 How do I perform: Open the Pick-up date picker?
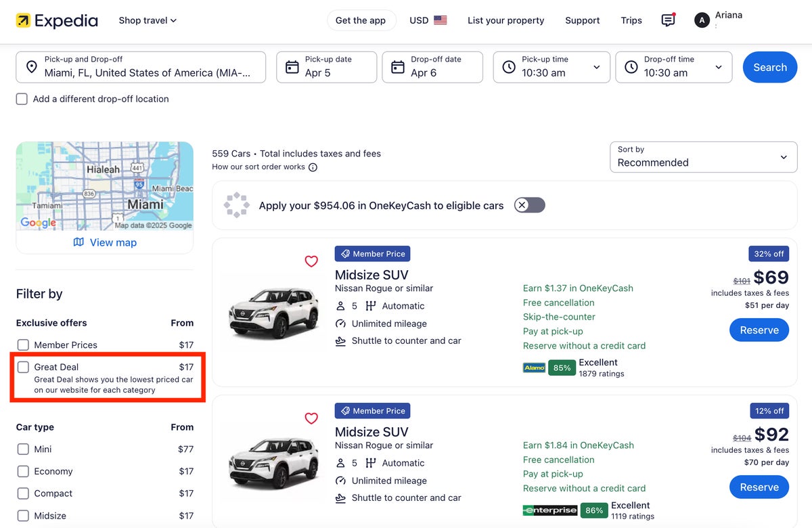[327, 67]
